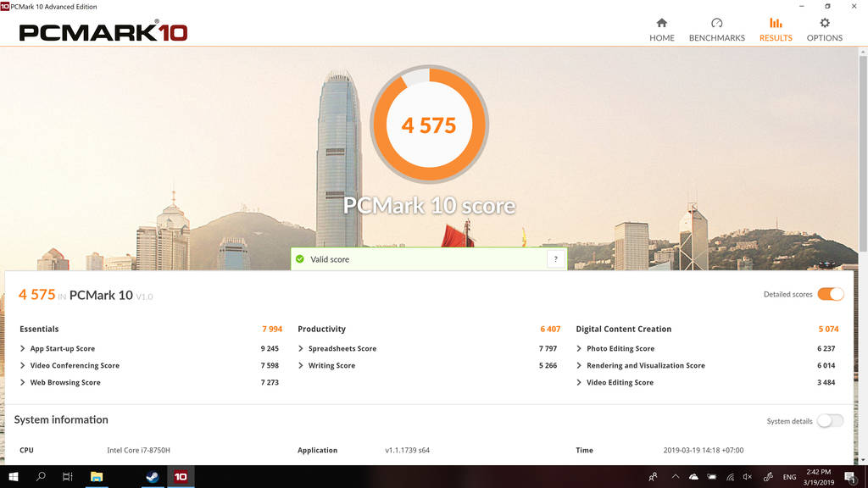Enable the System details toggle
Screen dimensions: 868x488
(831, 421)
